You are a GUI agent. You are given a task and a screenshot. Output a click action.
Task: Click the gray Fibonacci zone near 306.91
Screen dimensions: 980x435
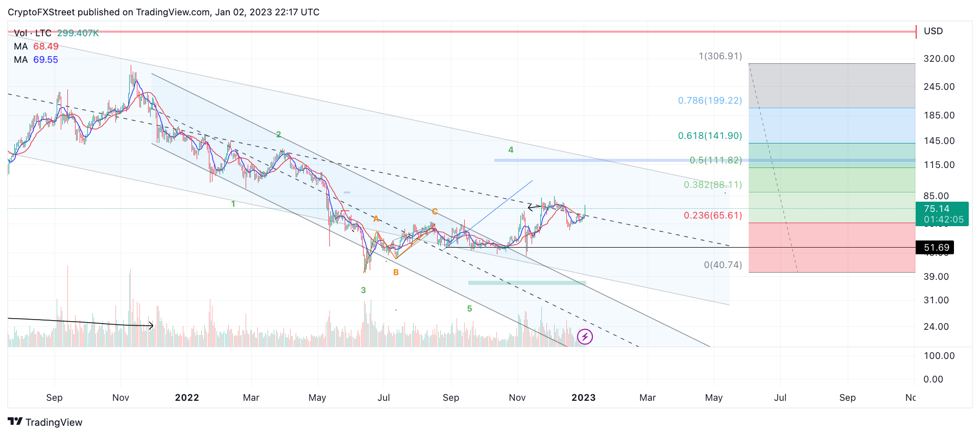832,86
